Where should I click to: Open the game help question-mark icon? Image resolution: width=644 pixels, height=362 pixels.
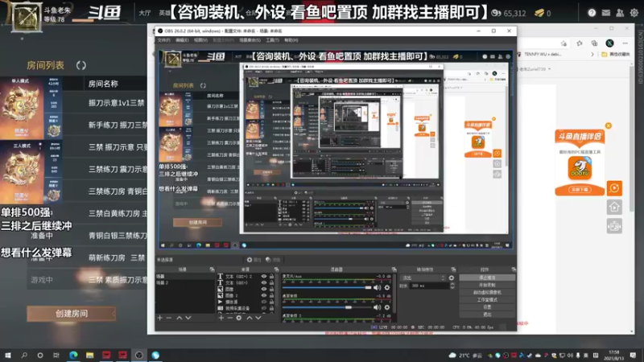point(592,13)
